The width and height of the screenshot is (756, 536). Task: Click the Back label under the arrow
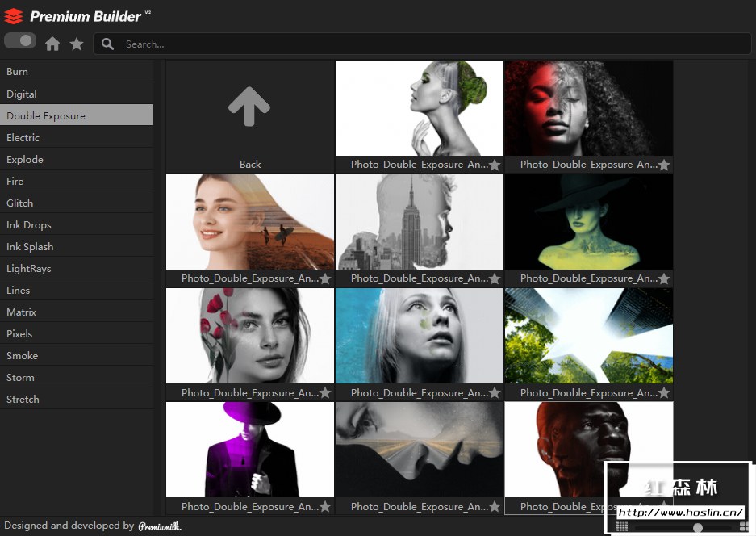pos(250,165)
